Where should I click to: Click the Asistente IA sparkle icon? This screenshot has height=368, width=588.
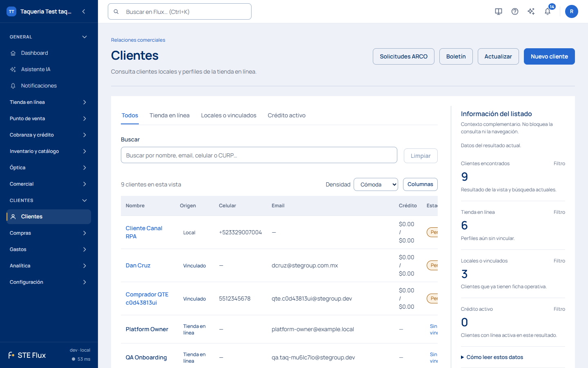pyautogui.click(x=13, y=70)
